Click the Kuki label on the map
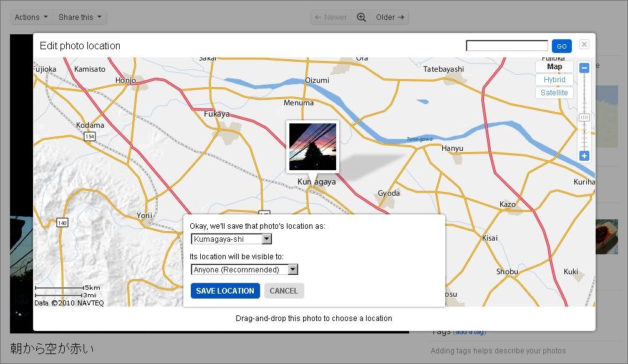The width and height of the screenshot is (628, 364). (571, 272)
